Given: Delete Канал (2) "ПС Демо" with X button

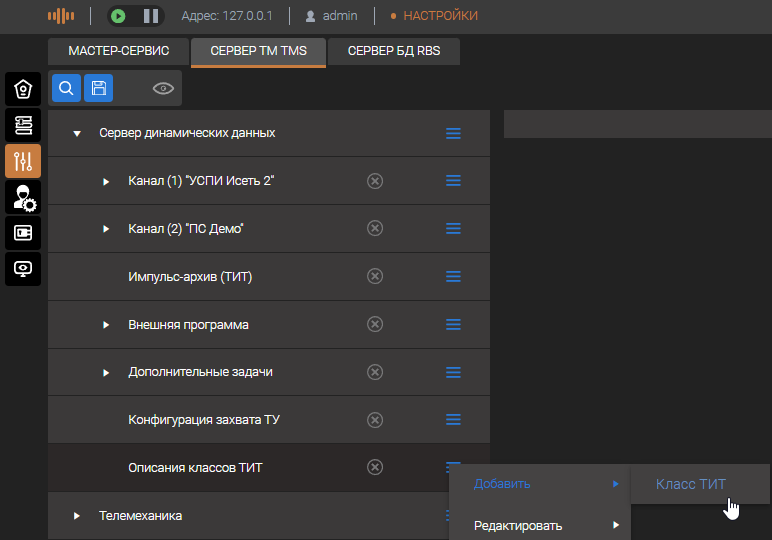Looking at the screenshot, I should pyautogui.click(x=375, y=228).
